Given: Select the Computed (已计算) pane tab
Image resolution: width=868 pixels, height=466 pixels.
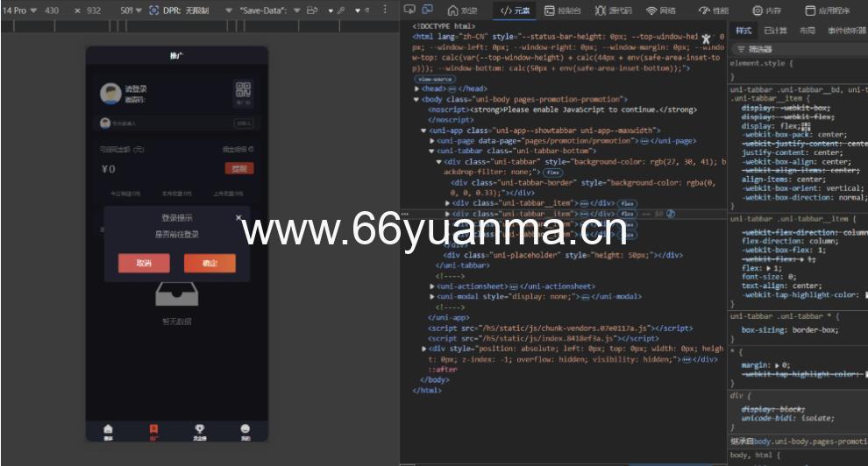Looking at the screenshot, I should (x=775, y=31).
